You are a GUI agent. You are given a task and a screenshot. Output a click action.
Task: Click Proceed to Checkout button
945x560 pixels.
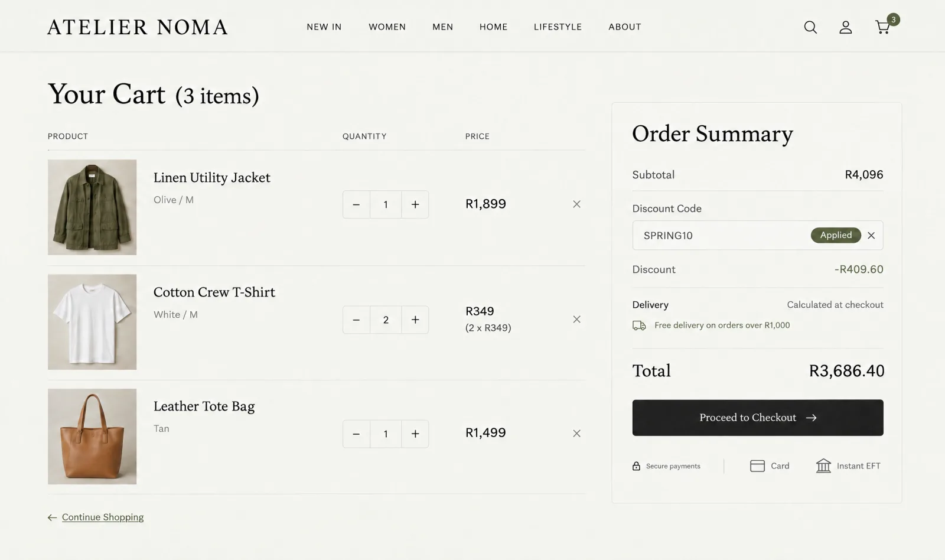[758, 418]
